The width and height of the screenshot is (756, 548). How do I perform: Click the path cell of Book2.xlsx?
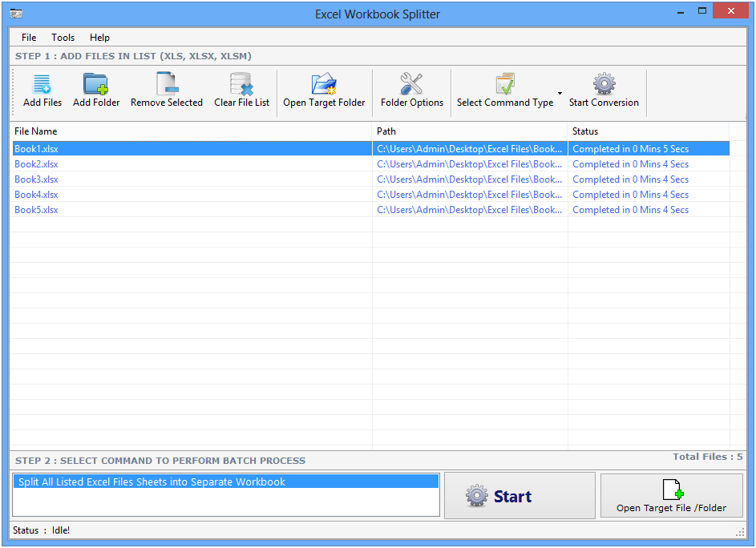point(470,164)
